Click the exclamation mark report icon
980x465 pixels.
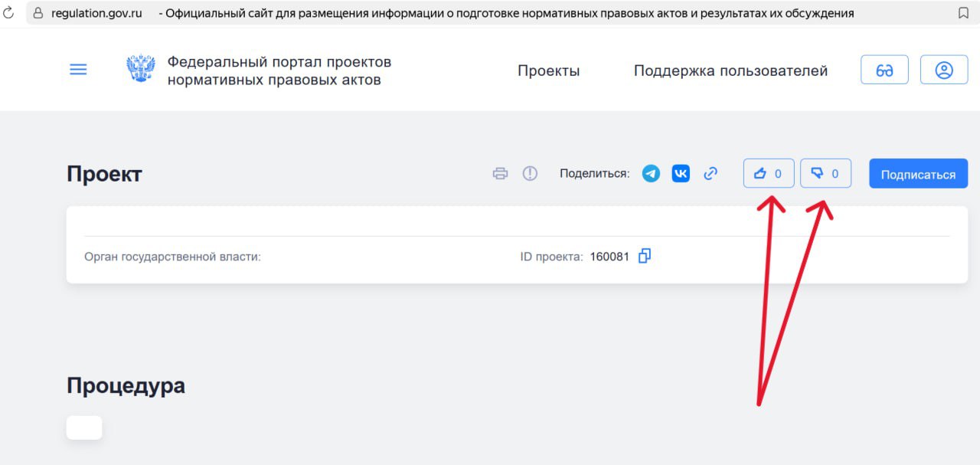coord(530,174)
